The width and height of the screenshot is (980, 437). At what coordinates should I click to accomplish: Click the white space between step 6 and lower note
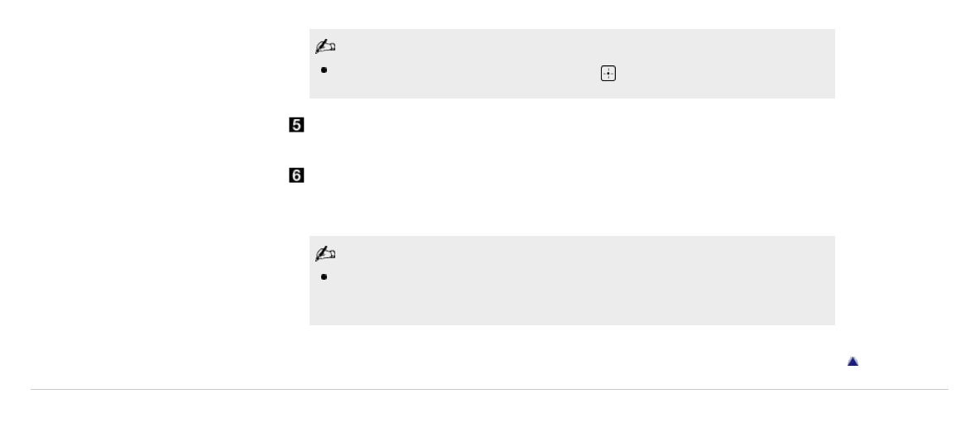coord(497,215)
